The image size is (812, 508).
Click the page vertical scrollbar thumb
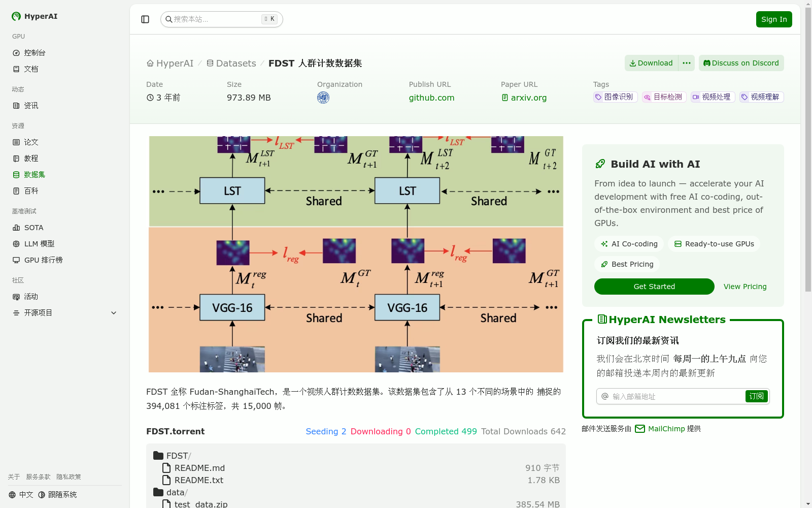pyautogui.click(x=808, y=150)
